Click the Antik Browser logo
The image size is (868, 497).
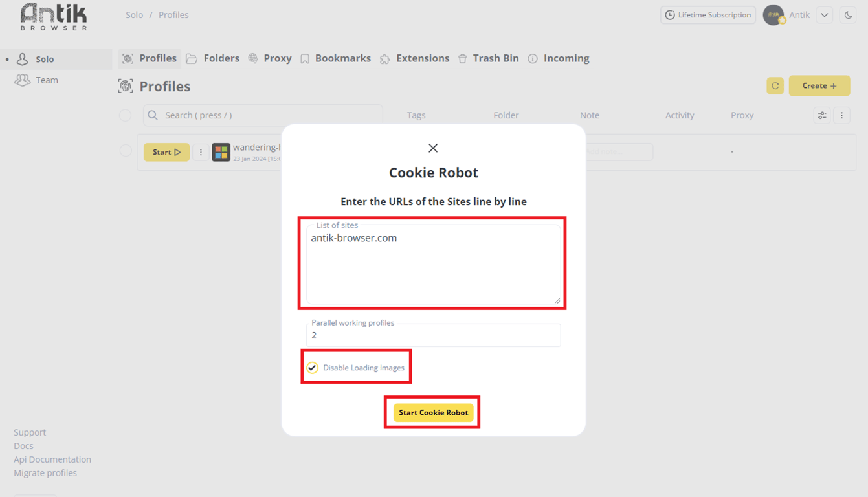coord(54,17)
